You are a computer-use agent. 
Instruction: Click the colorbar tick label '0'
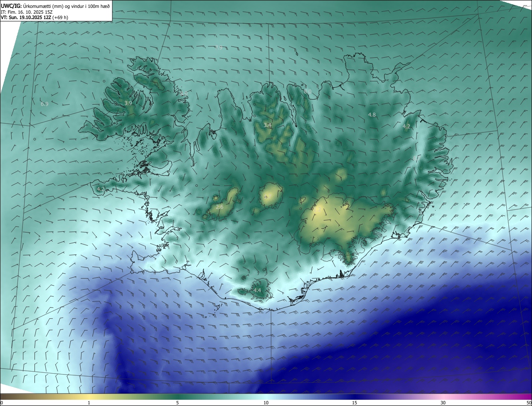coord(2,403)
